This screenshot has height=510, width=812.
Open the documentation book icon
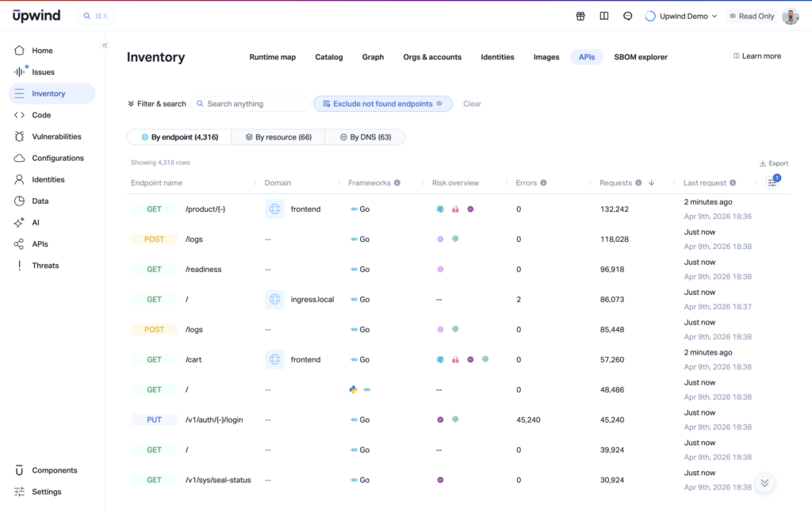click(x=604, y=16)
